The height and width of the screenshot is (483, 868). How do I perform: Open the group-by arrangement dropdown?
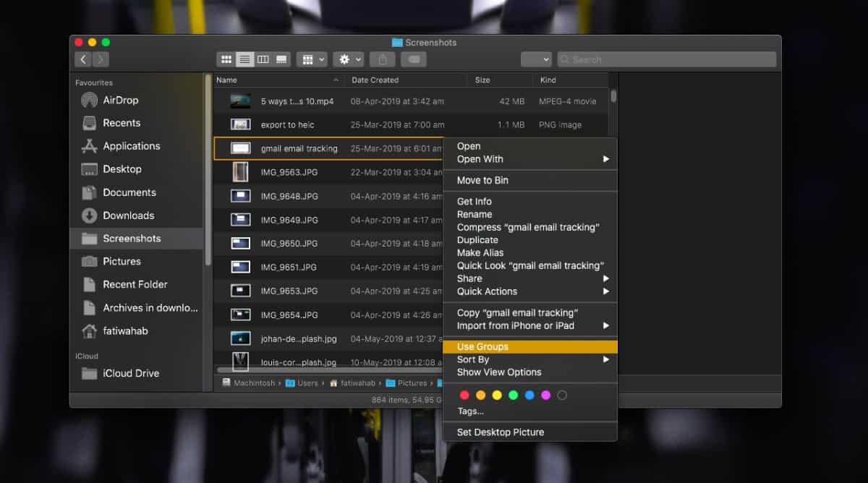[x=312, y=59]
